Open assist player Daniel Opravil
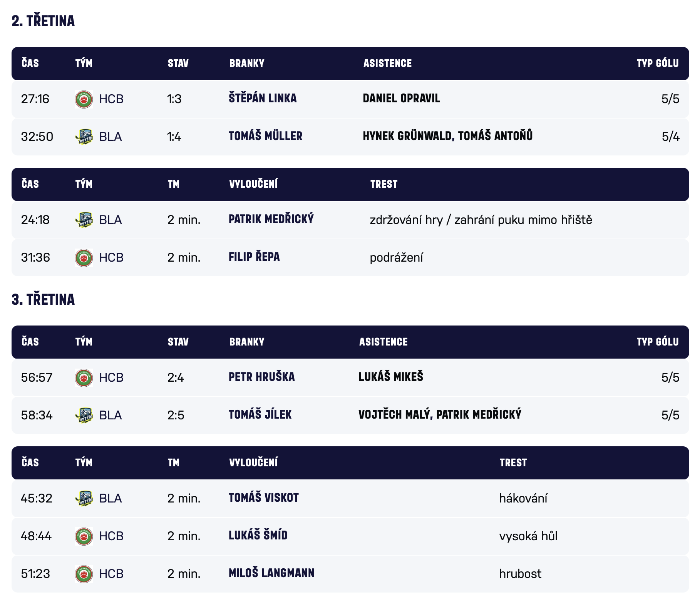This screenshot has height=601, width=700. click(x=401, y=98)
